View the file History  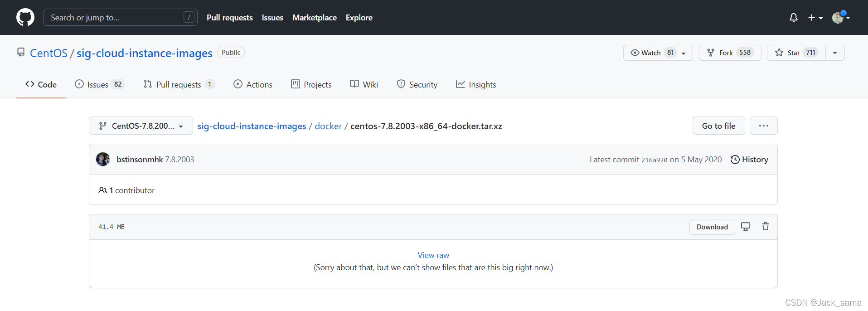coord(749,160)
